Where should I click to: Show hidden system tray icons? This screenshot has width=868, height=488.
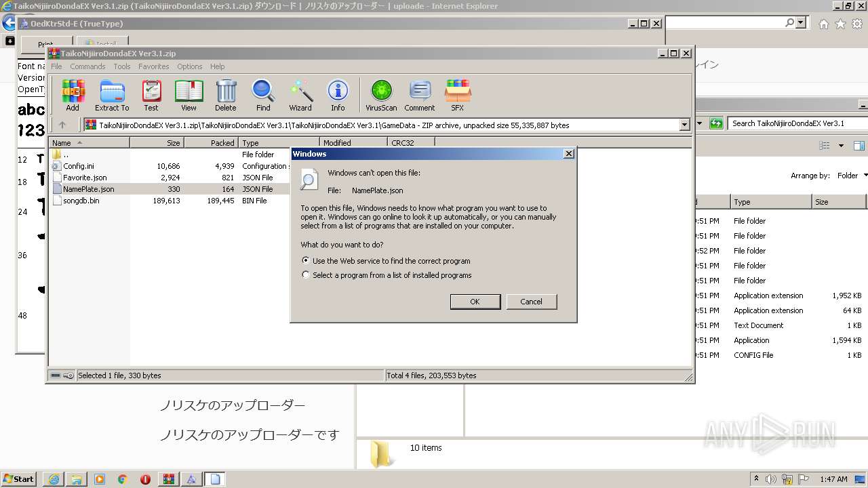point(756,479)
